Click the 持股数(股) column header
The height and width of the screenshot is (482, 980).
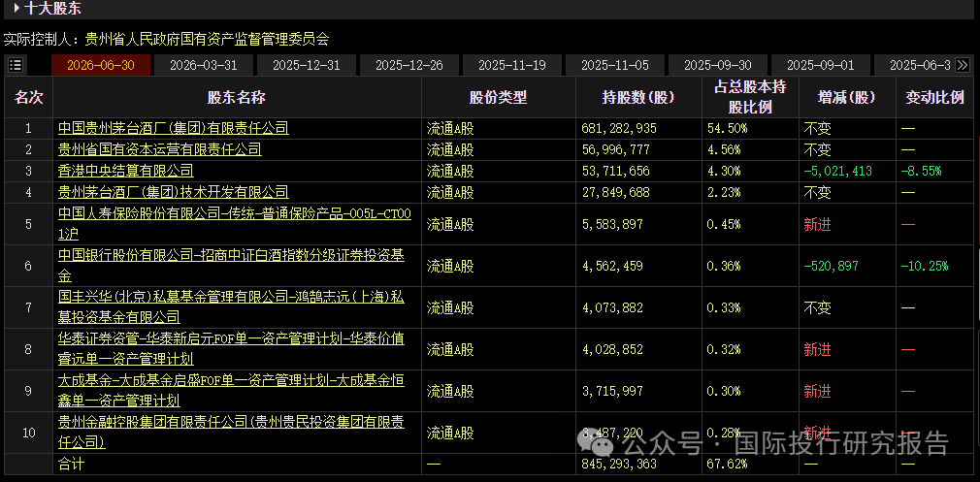coord(638,97)
